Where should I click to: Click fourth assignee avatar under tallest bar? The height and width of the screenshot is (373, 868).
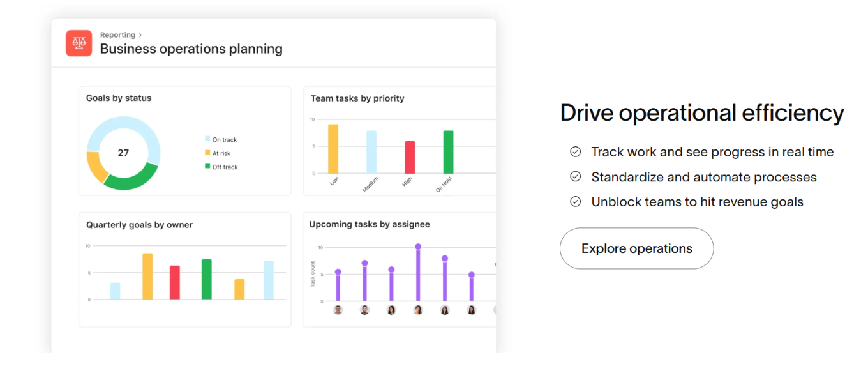click(x=418, y=310)
